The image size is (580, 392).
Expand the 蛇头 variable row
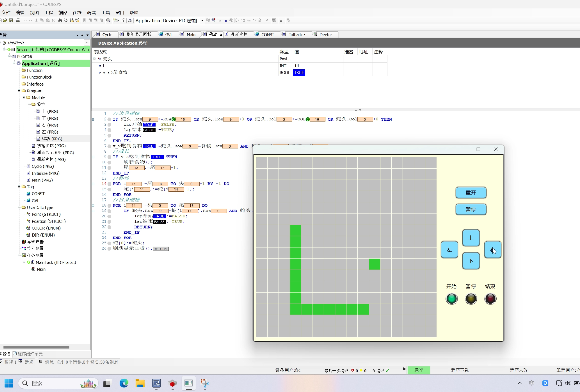click(94, 59)
